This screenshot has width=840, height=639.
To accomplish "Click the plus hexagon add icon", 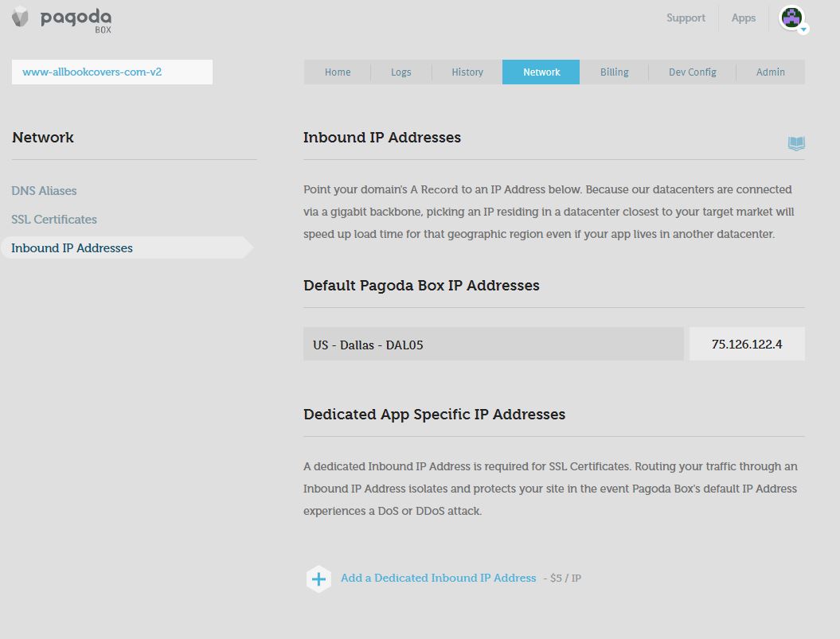I will click(318, 579).
